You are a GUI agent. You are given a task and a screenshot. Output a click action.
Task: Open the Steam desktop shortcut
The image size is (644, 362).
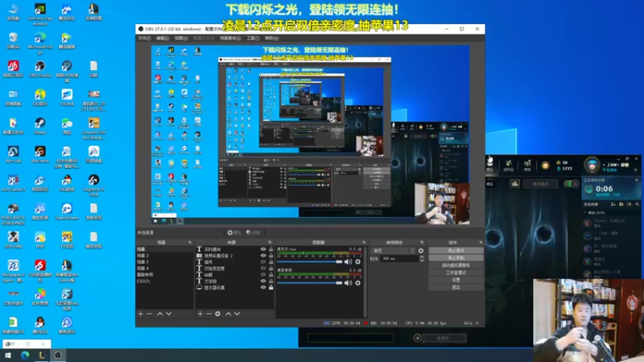tap(39, 126)
